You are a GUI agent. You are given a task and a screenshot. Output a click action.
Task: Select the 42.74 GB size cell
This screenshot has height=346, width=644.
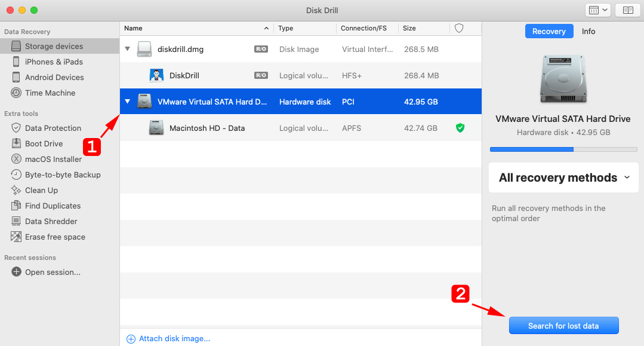click(421, 128)
